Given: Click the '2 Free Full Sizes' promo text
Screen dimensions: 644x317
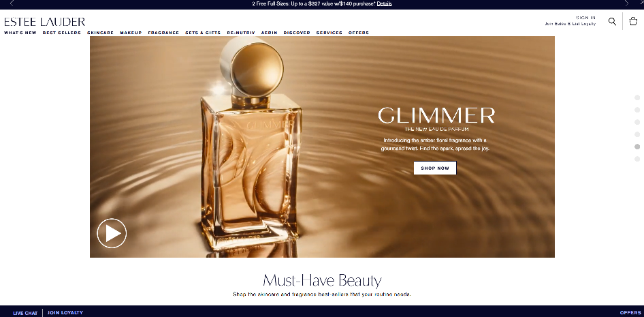Looking at the screenshot, I should (313, 3).
